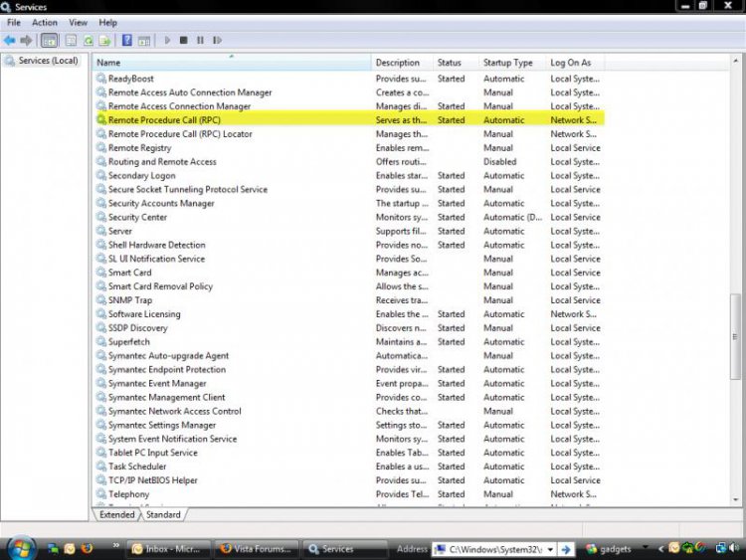Click the gear icon beside Remote Registry
Image resolution: width=746 pixels, height=560 pixels.
point(100,147)
